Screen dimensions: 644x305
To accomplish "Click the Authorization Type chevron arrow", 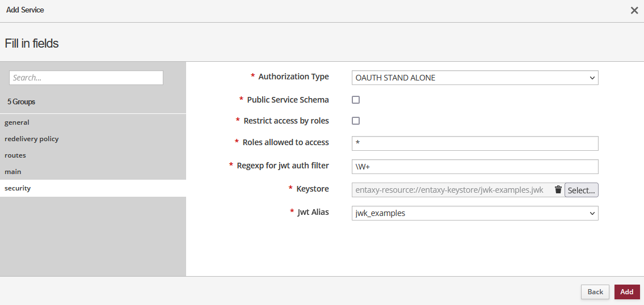I will tap(592, 78).
